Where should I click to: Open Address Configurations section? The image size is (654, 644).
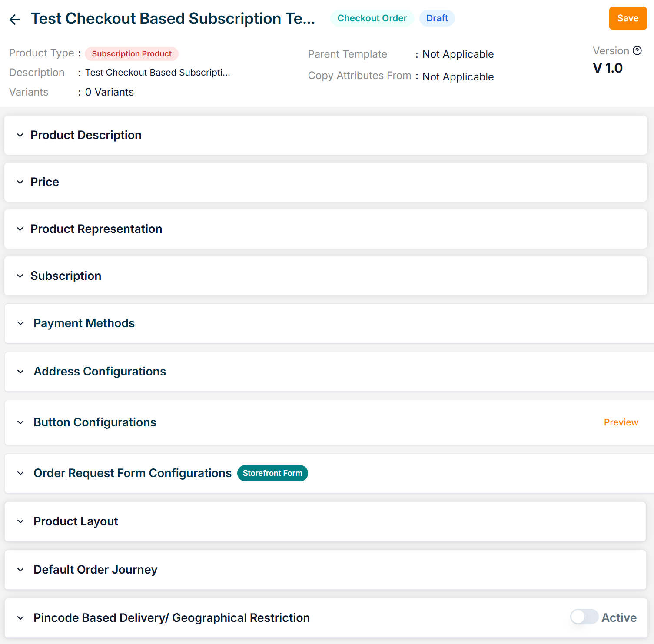pos(100,372)
